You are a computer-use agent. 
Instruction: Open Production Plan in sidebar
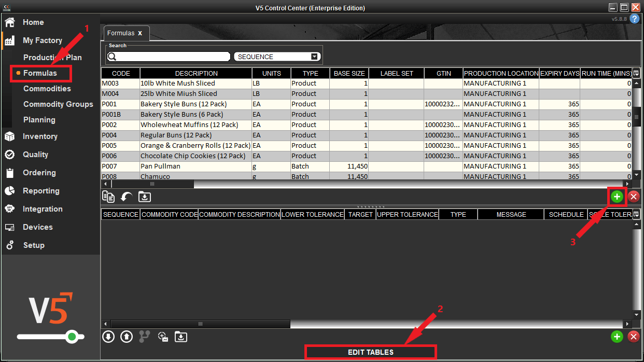point(52,58)
